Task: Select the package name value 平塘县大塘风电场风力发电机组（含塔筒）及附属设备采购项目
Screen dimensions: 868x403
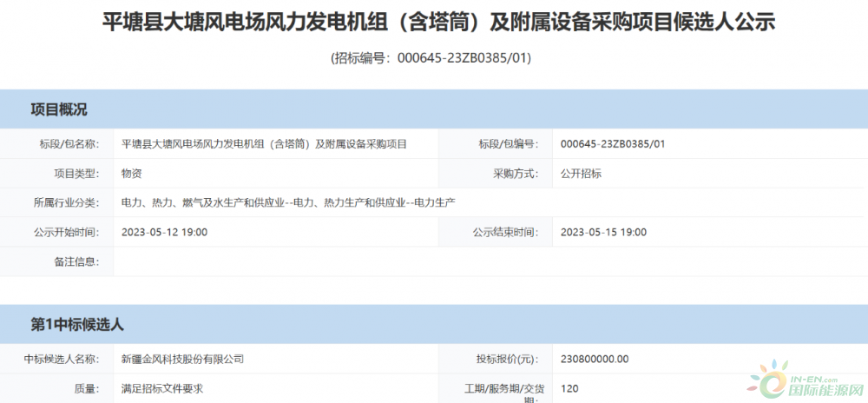Action: click(x=264, y=144)
